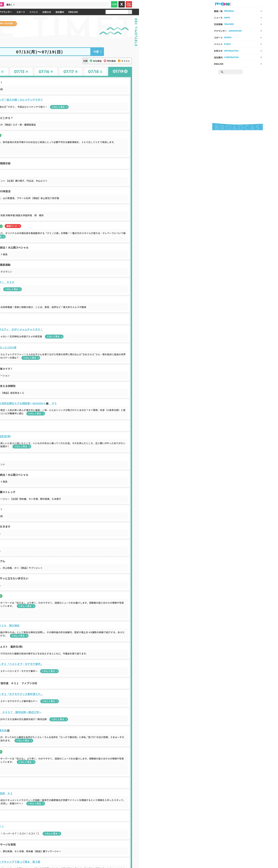Click the red 番組ページ button
This screenshot has height=868, width=278.
tap(13, 226)
